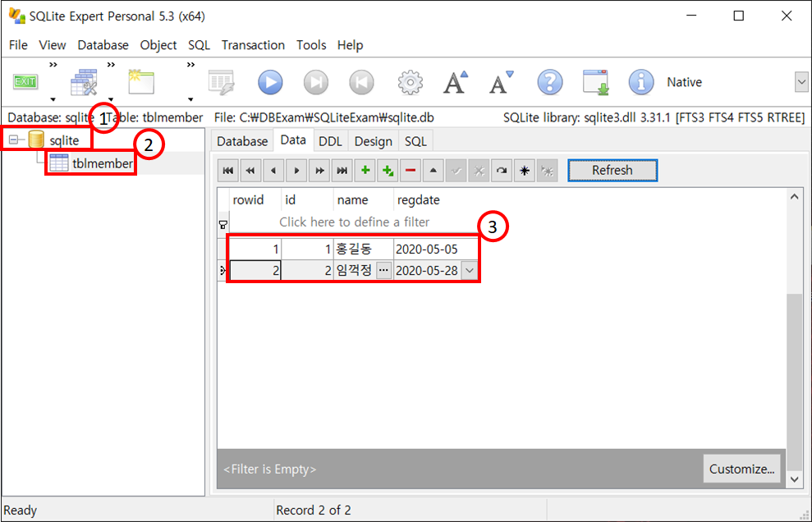Image resolution: width=812 pixels, height=522 pixels.
Task: Click the grayed goto bookmark icon
Action: pos(548,171)
